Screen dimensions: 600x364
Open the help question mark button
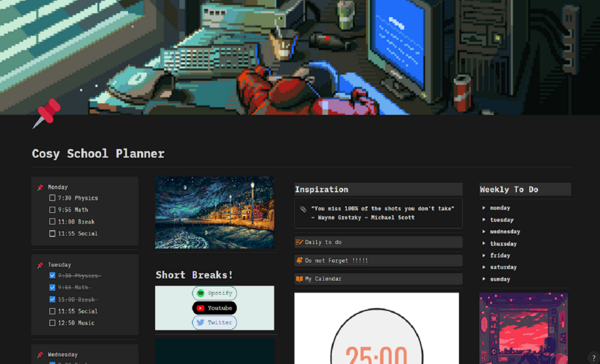point(593,358)
